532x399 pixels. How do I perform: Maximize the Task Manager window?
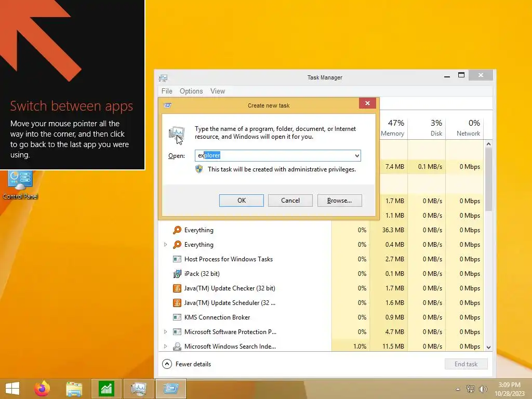click(x=461, y=75)
